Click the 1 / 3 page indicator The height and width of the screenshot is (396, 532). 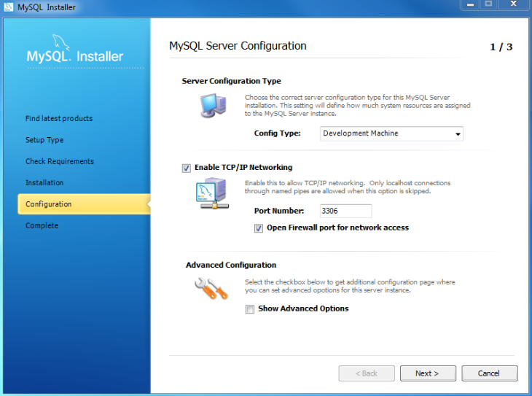click(x=501, y=47)
